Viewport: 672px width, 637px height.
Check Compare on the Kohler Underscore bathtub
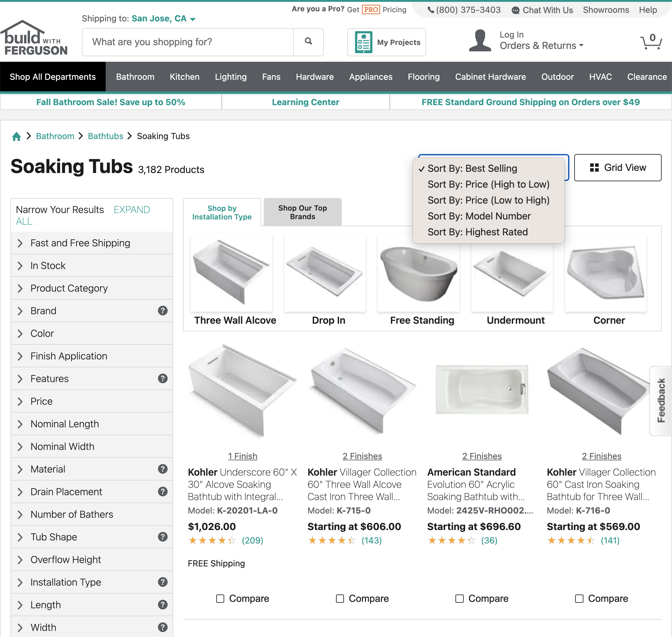click(x=221, y=598)
